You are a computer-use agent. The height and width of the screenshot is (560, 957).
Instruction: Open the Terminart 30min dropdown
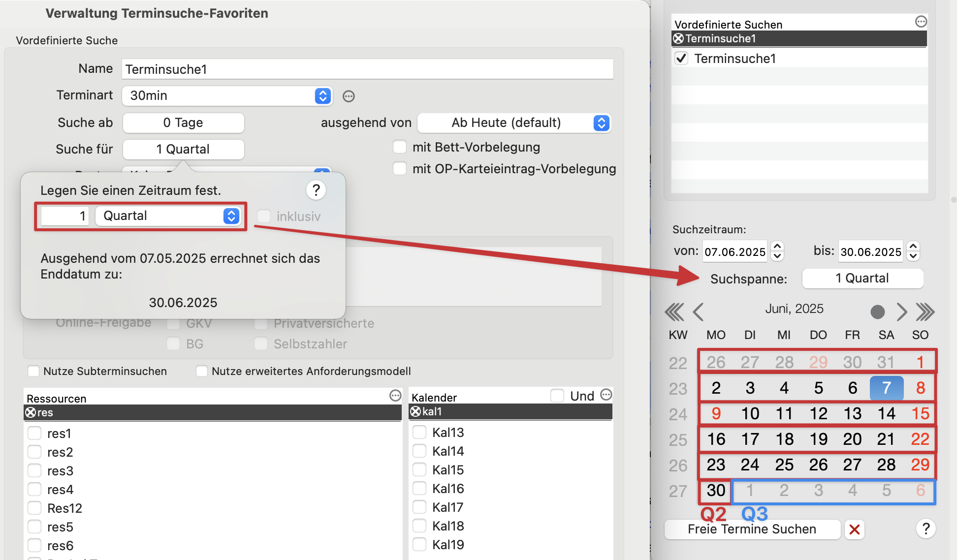point(227,95)
